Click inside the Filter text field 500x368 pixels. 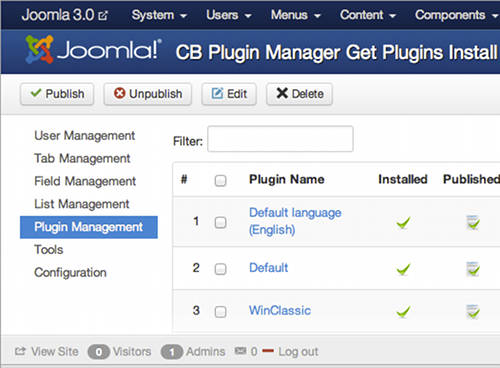[x=280, y=139]
